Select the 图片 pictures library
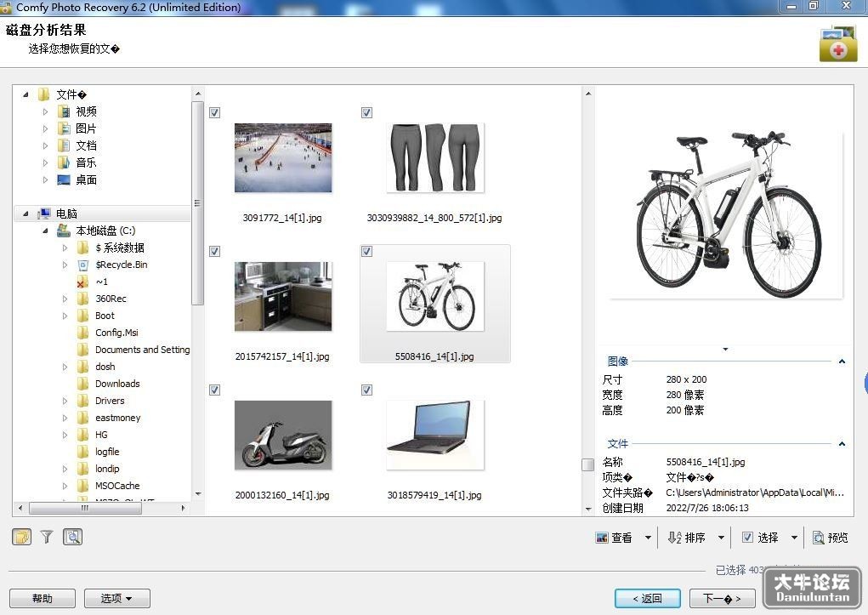The width and height of the screenshot is (868, 615). pos(86,128)
